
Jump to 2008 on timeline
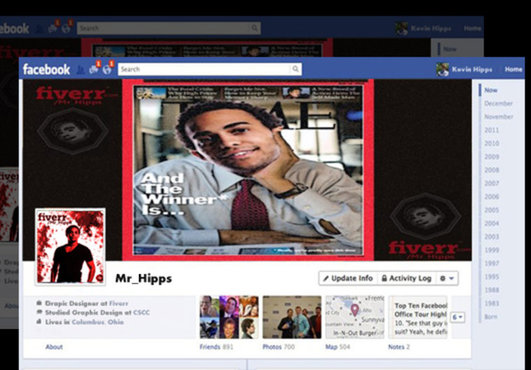491,170
